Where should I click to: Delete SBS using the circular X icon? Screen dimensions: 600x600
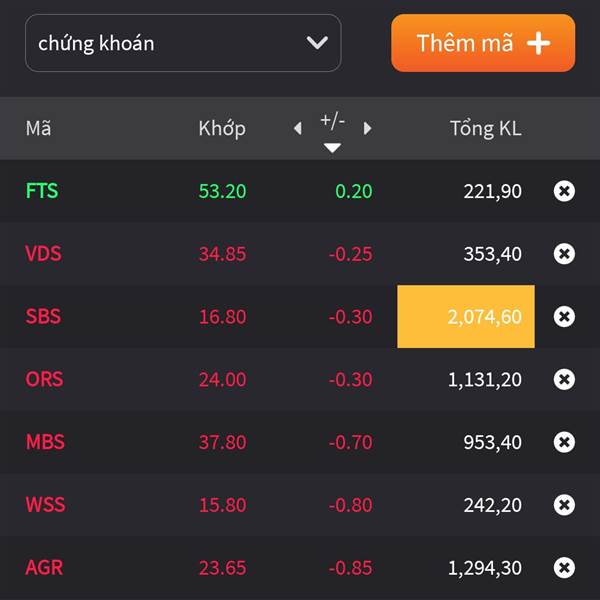pyautogui.click(x=564, y=316)
